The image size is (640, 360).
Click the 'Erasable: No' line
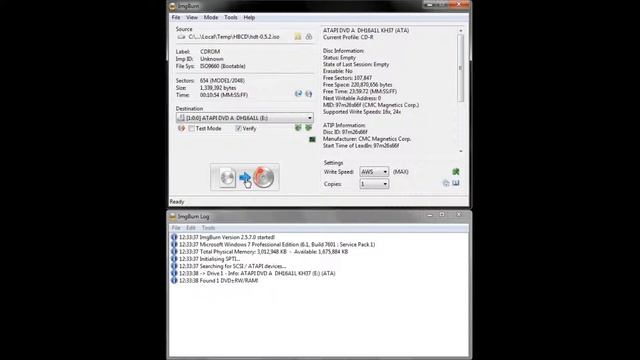tap(338, 71)
